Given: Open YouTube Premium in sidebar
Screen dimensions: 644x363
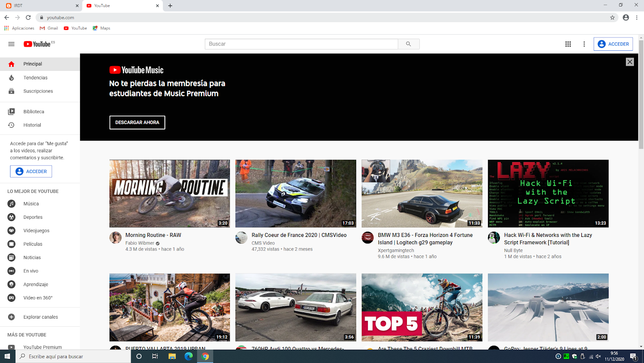Looking at the screenshot, I should coord(40,346).
